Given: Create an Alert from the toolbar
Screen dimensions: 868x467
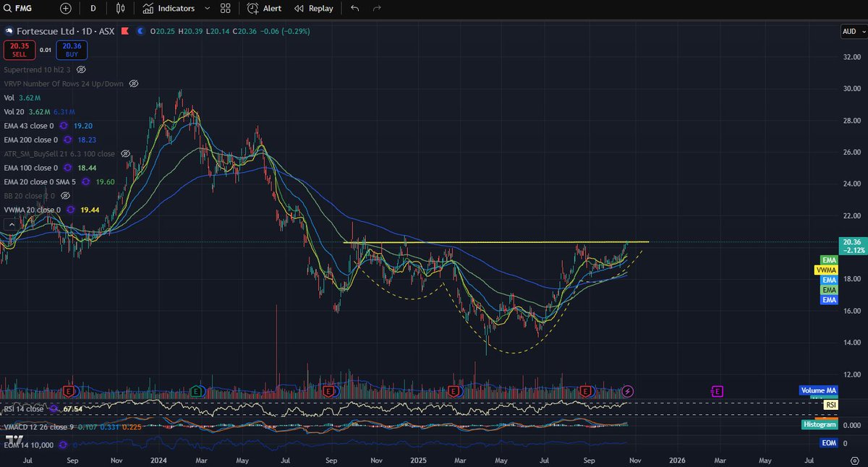Looking at the screenshot, I should point(265,8).
